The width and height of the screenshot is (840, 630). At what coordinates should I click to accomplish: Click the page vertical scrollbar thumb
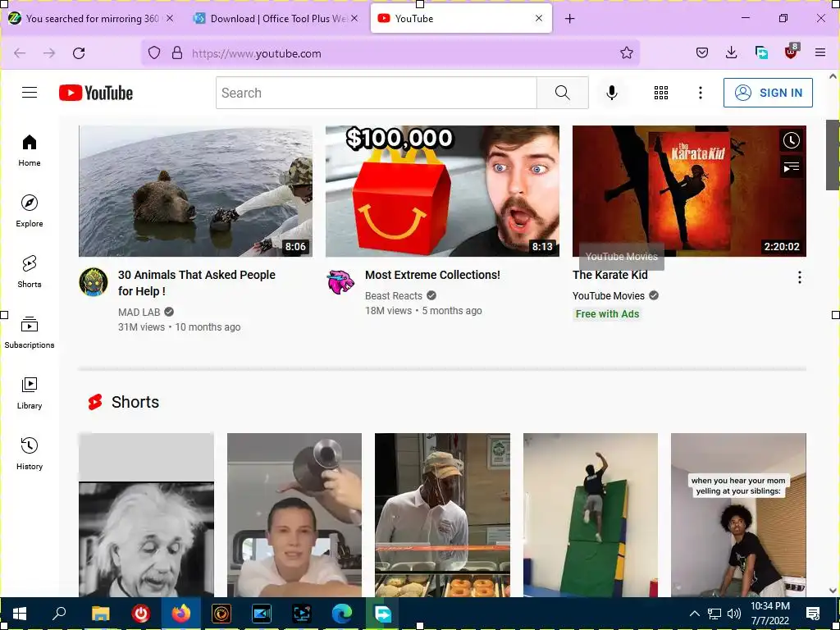(833, 155)
